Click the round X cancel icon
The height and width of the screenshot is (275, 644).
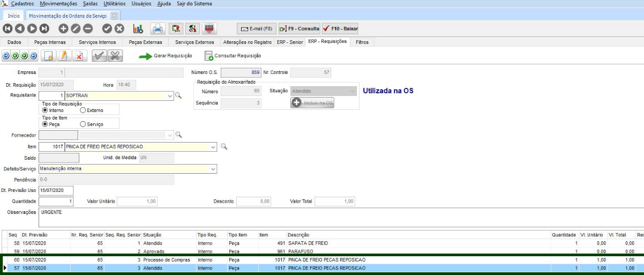coord(119,28)
